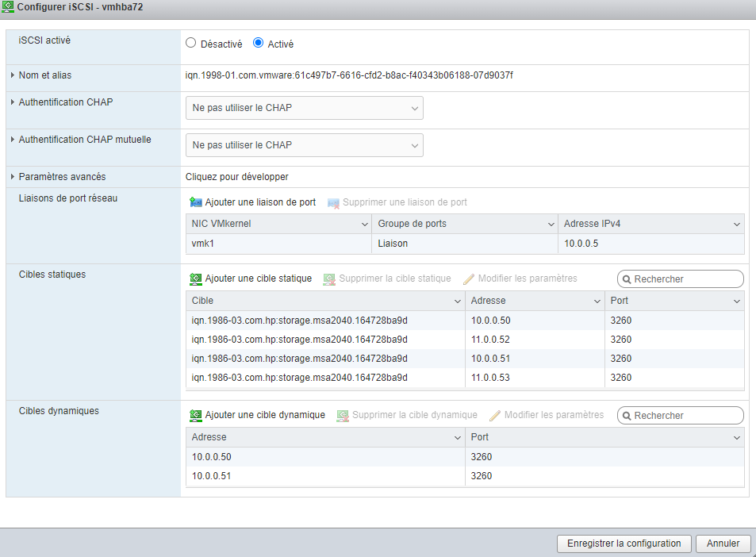Click the iqn.1998-01.com.vmware initiator name
This screenshot has height=557, width=756.
pyautogui.click(x=349, y=75)
